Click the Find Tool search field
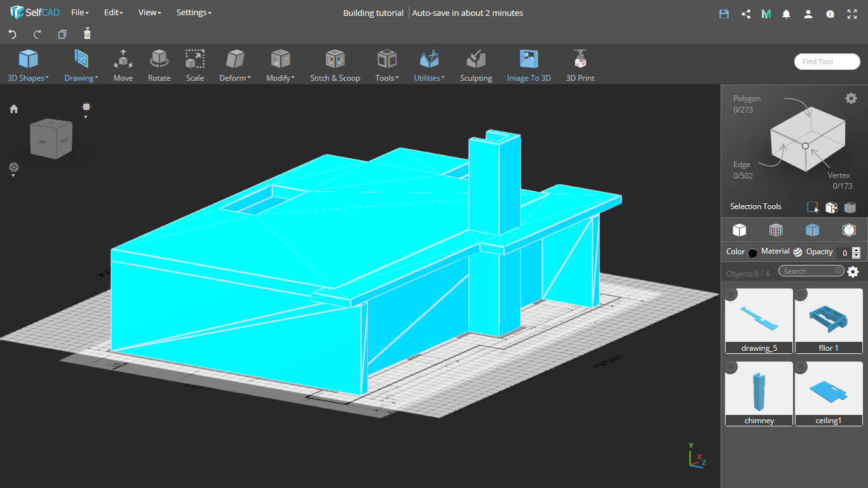868x488 pixels. tap(827, 62)
